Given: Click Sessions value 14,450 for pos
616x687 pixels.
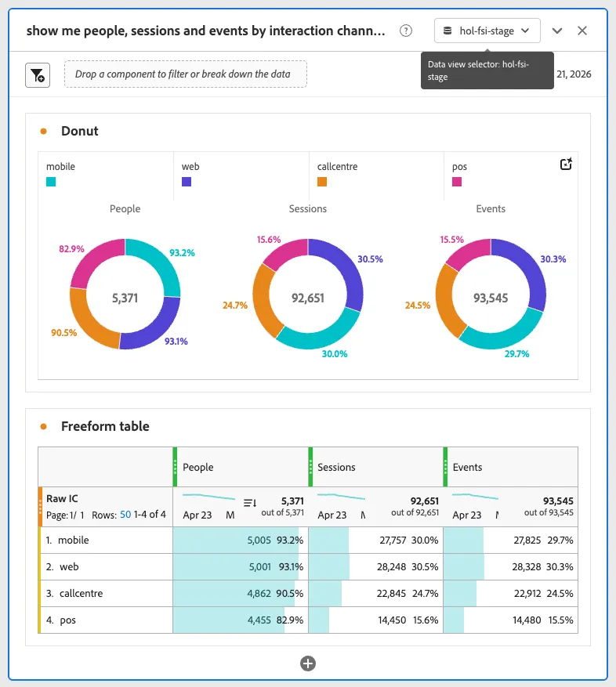Looking at the screenshot, I should point(392,620).
